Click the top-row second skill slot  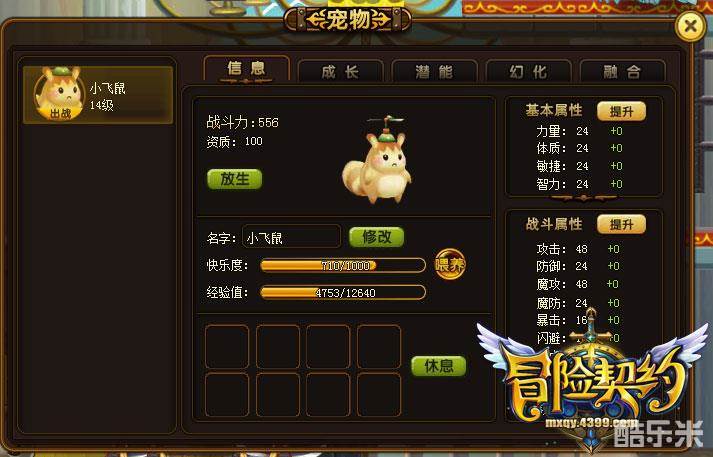click(x=278, y=347)
